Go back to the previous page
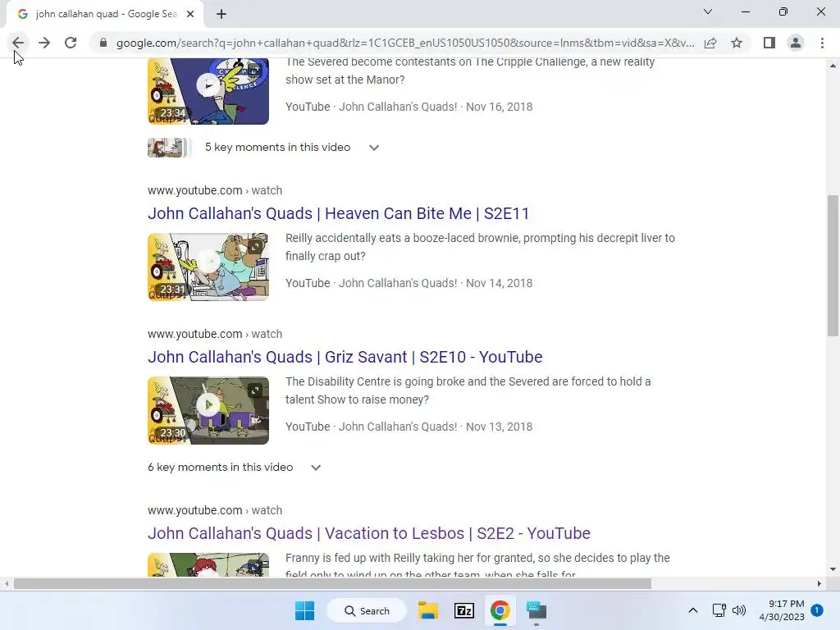Viewport: 840px width, 630px height. click(x=18, y=43)
